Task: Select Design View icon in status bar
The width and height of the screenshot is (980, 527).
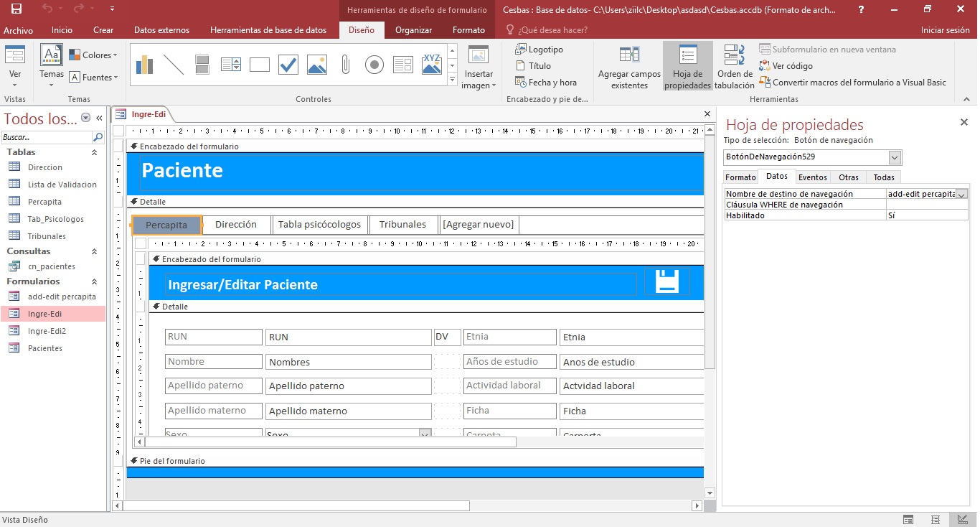Action: 962,520
